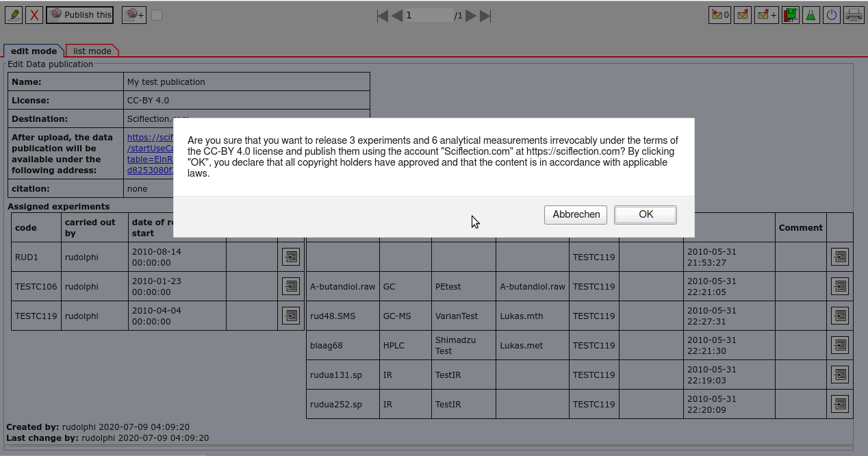Open the lab journal books icon

(791, 15)
